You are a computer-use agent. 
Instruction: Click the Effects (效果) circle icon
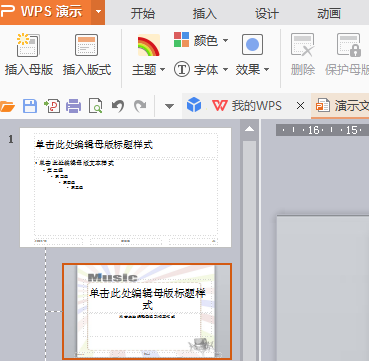click(252, 44)
